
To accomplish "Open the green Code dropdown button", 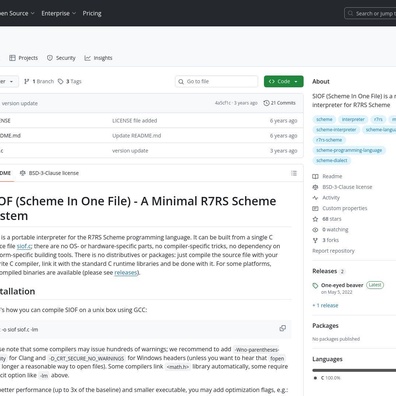I will [284, 81].
